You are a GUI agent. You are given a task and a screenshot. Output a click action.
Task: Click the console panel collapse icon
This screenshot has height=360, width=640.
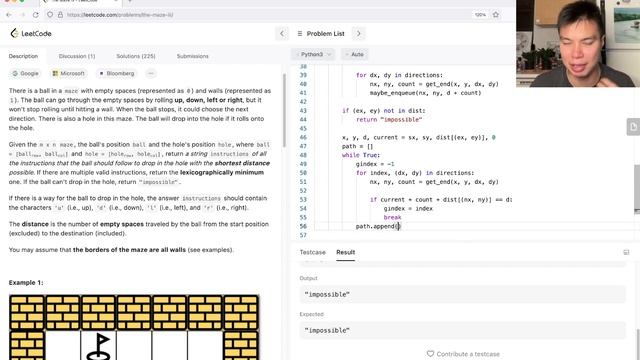pyautogui.click(x=626, y=252)
